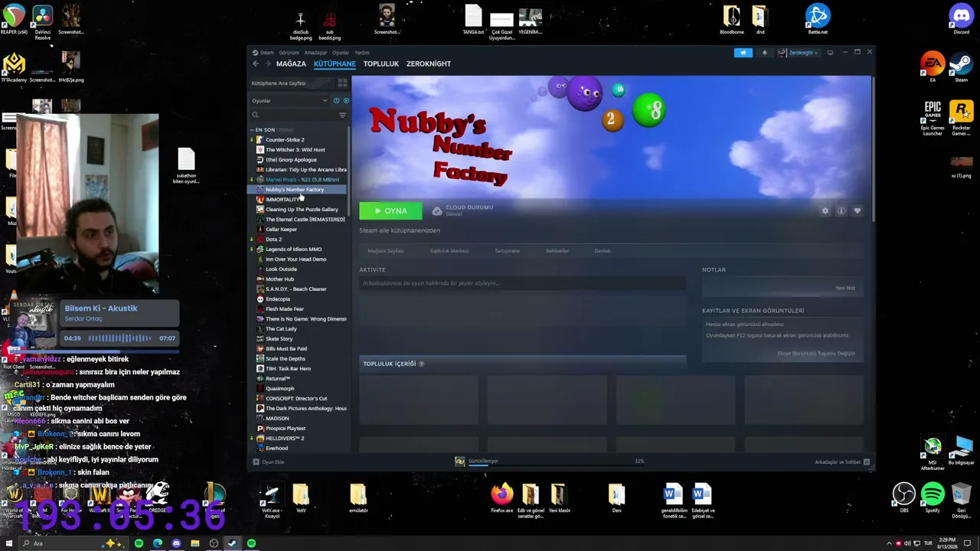Click the Windows Start button
Screen dimensions: 980x551
coord(8,543)
